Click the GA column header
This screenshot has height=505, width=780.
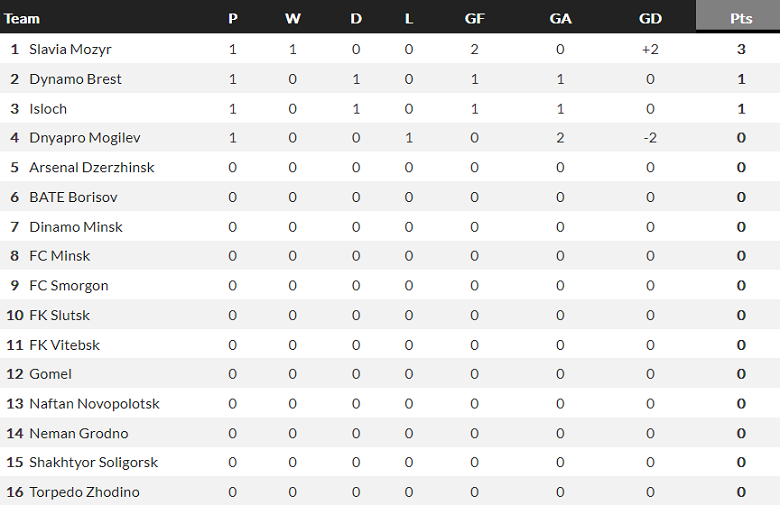[x=560, y=18]
